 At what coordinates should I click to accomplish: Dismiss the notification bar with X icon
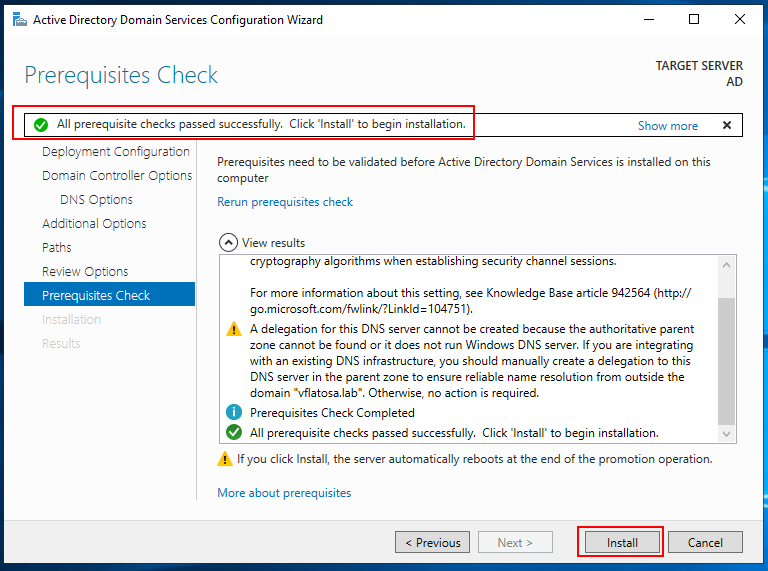click(x=727, y=125)
